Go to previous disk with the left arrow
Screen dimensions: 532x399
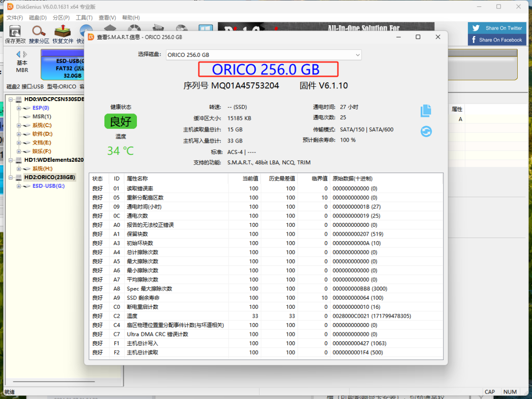pos(18,54)
